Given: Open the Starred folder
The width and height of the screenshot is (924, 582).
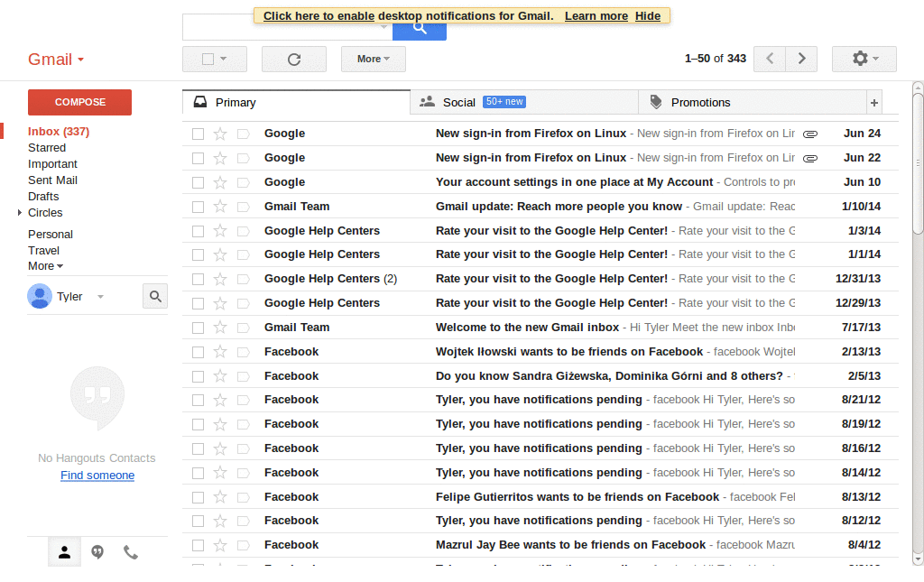Looking at the screenshot, I should (x=47, y=148).
